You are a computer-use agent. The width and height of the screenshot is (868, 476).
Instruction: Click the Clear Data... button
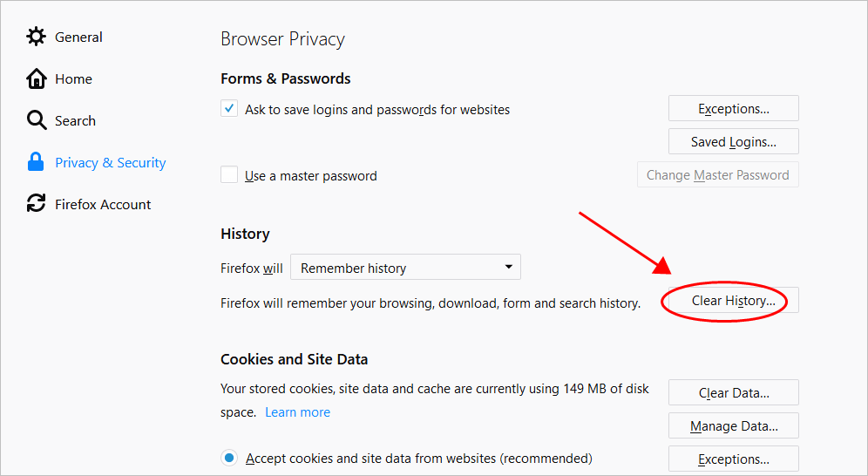[734, 392]
